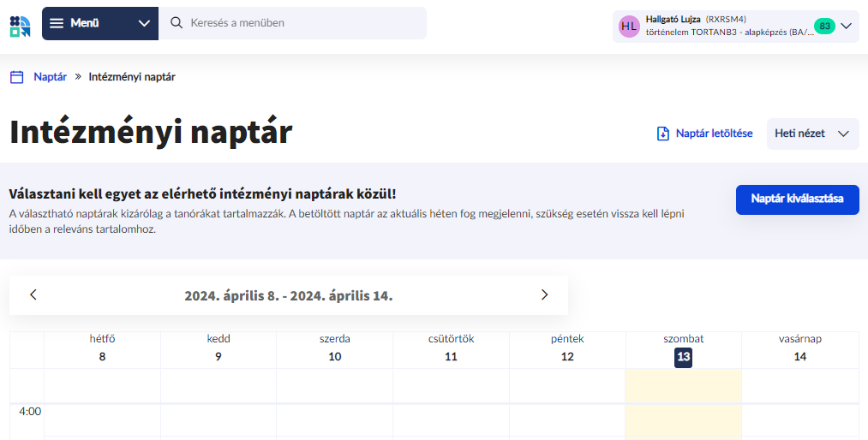Open the Naptár breadcrumb link
Image resolution: width=868 pixels, height=440 pixels.
(x=50, y=77)
